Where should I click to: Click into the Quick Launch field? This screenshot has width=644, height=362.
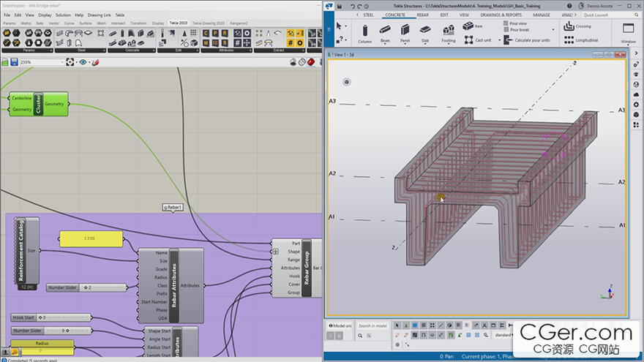[x=607, y=15]
